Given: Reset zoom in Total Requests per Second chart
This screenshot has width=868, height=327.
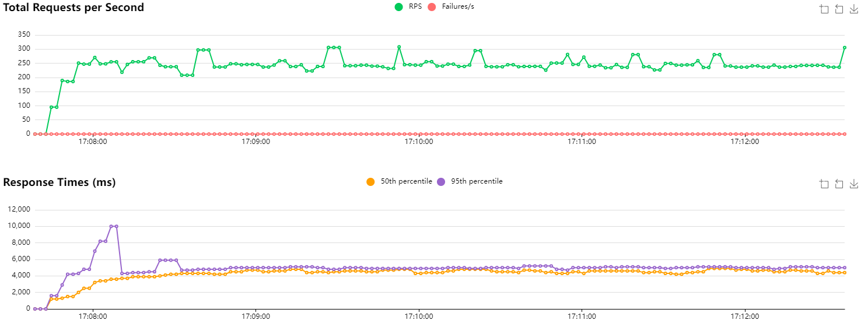Looking at the screenshot, I should (x=839, y=9).
